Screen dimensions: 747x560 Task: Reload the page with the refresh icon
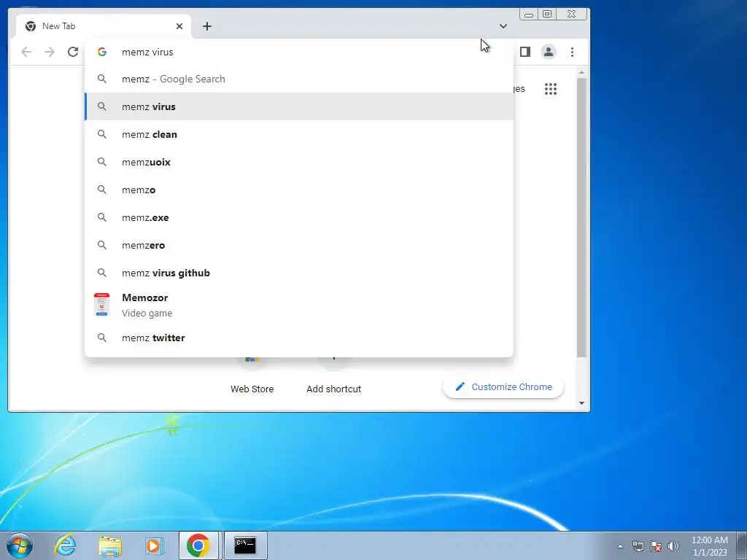click(73, 52)
